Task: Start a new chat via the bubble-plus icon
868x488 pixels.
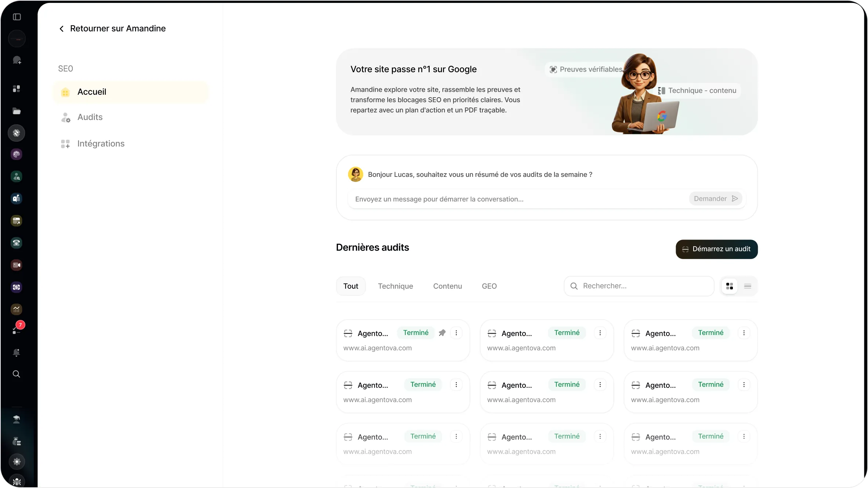Action: tap(17, 60)
